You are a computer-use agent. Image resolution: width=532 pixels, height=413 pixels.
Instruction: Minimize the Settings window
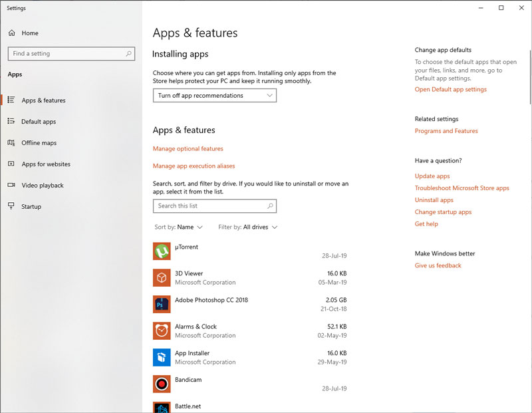[481, 8]
